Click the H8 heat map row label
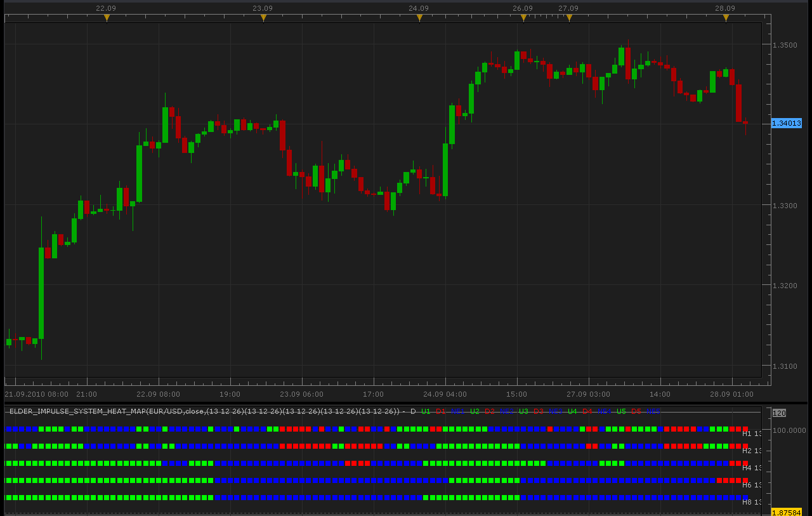 [x=751, y=502]
